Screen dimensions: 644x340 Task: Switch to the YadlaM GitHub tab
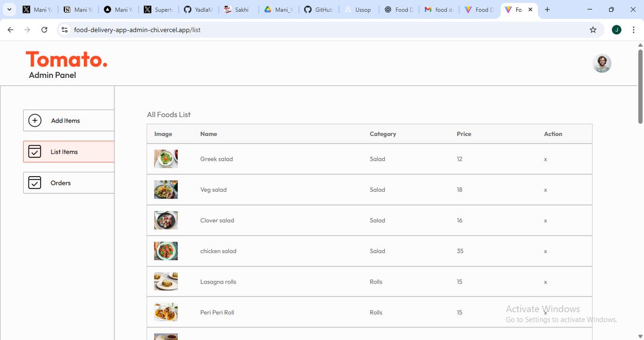click(198, 10)
